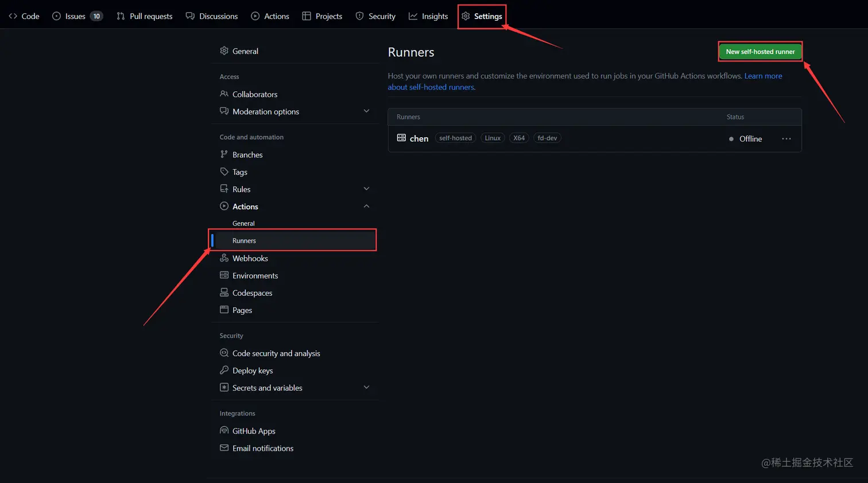Click the Email notifications envelope icon
Screen dimensions: 868x483
224,447
